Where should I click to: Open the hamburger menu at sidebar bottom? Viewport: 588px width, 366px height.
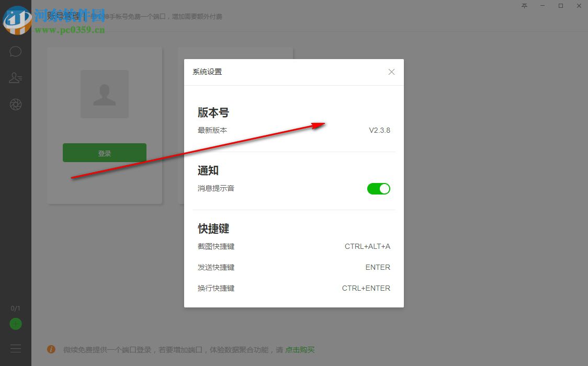tap(15, 348)
